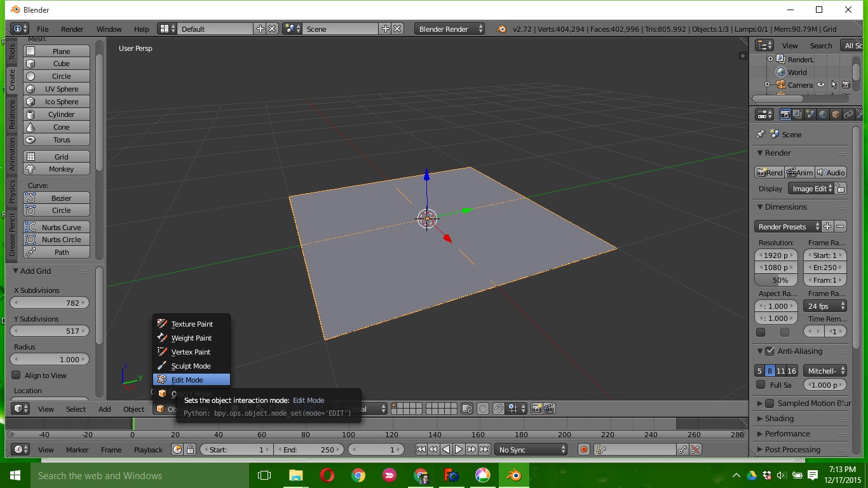Viewport: 868px width, 488px height.
Task: Select Texture Paint mode from the menu
Action: pos(191,324)
